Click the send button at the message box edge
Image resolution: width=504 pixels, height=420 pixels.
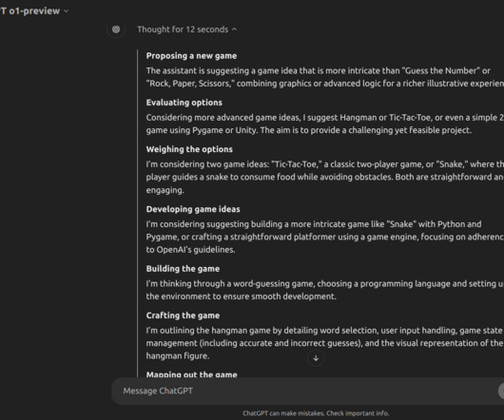coord(501,391)
